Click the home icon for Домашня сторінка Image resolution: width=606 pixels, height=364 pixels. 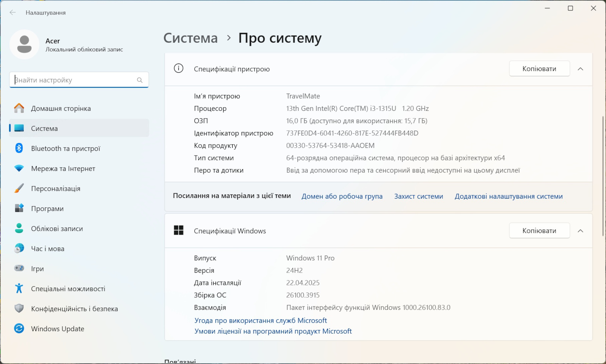(19, 108)
